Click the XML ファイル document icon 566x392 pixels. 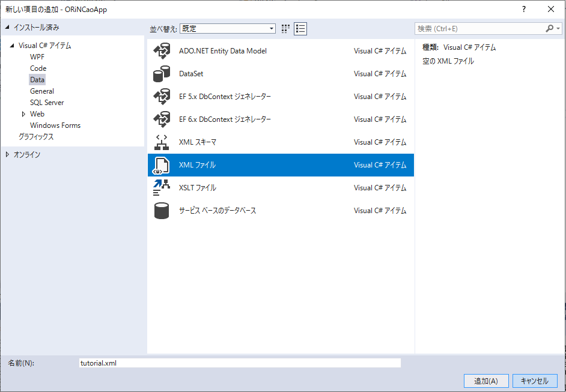(161, 165)
